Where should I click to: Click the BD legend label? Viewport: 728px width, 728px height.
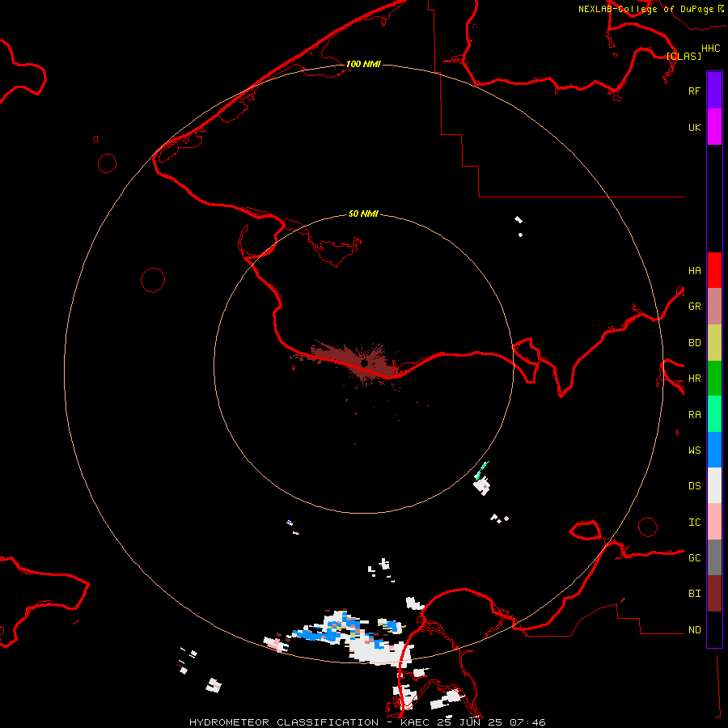694,343
